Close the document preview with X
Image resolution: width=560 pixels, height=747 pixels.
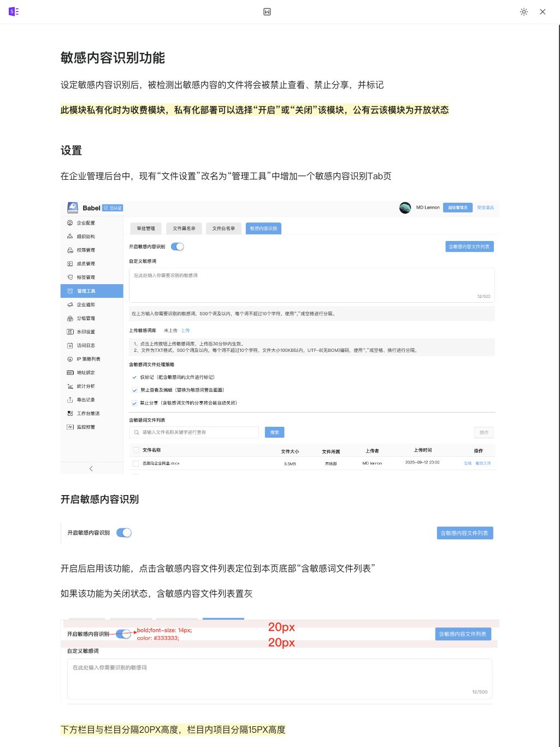click(543, 11)
